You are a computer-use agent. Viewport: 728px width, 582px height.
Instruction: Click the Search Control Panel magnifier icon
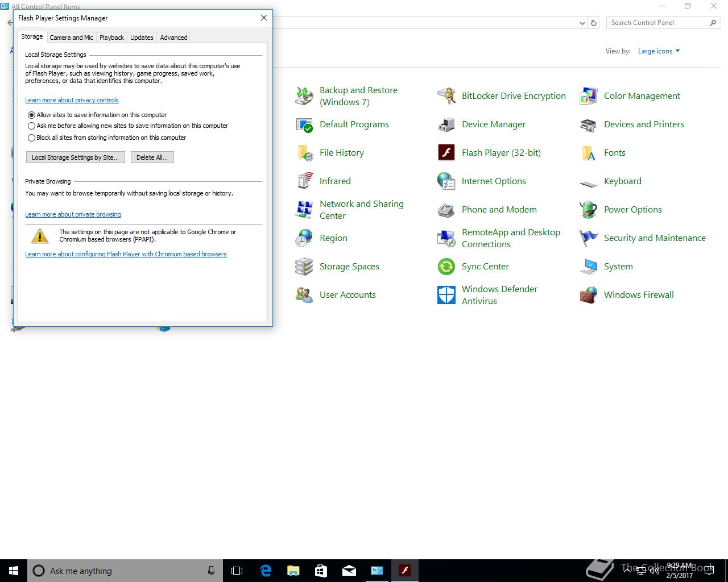713,23
